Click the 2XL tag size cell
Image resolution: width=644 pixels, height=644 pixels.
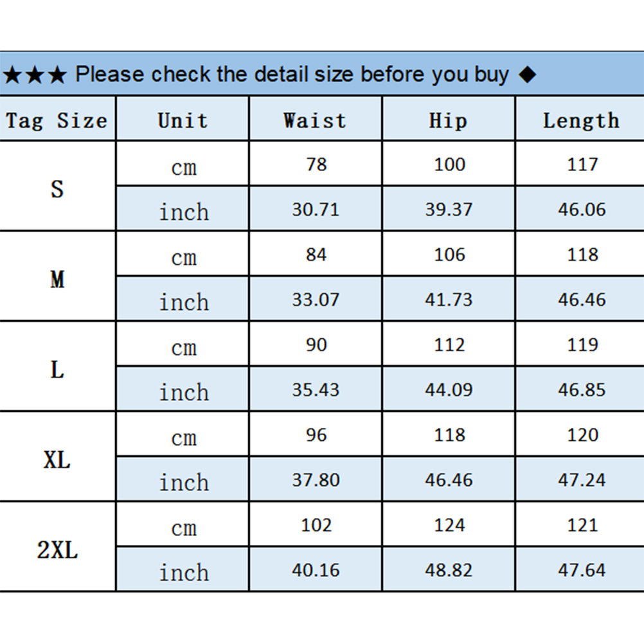click(57, 550)
